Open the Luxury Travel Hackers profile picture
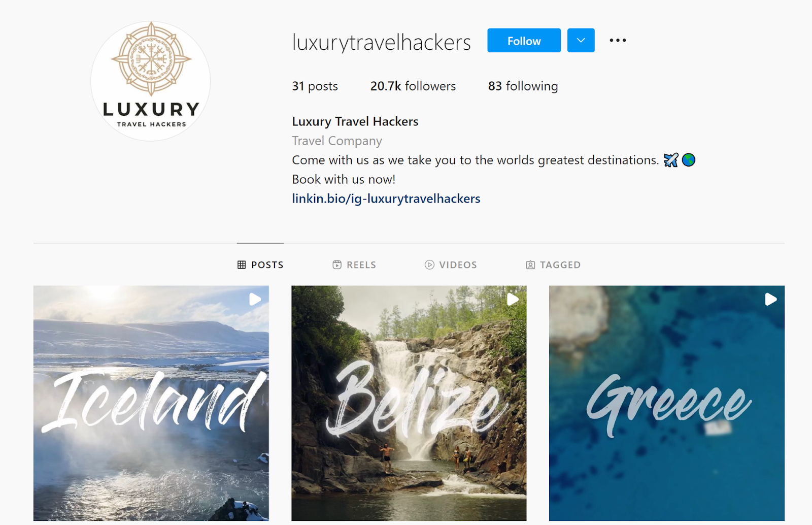Viewport: 812px width, 525px height. pyautogui.click(x=151, y=81)
